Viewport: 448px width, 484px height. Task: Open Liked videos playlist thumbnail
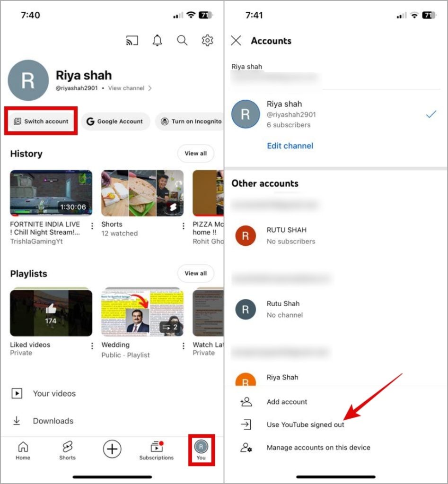tap(51, 312)
